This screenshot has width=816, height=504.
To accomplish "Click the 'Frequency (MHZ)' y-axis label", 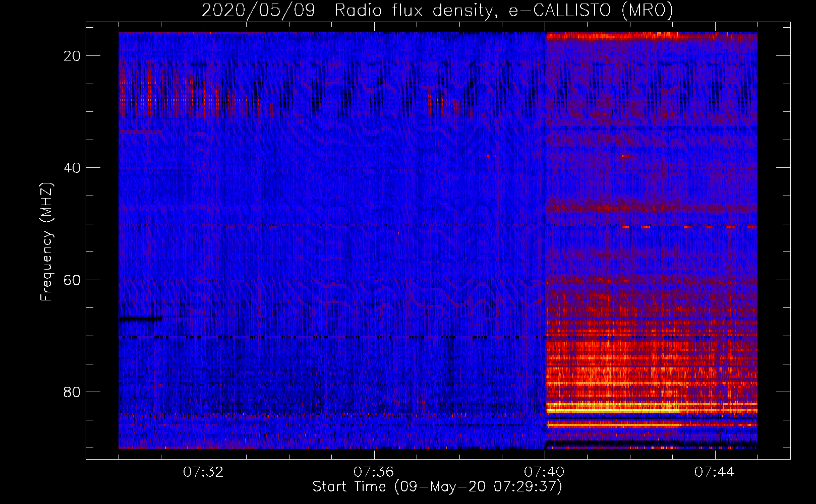I will (x=46, y=242).
